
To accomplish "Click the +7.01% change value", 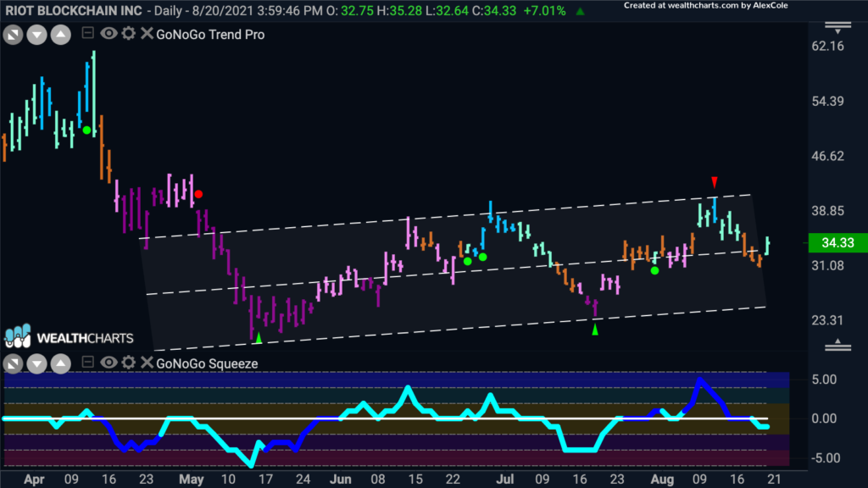I will point(545,10).
